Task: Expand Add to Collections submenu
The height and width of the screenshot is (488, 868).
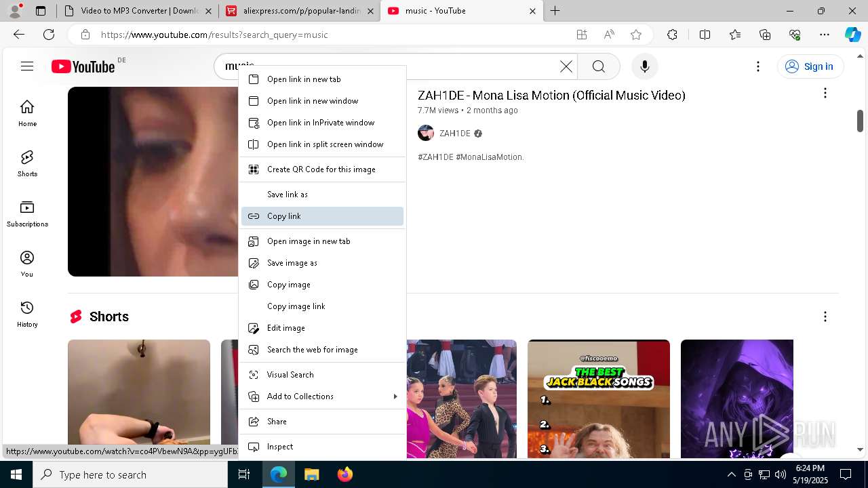Action: click(323, 396)
